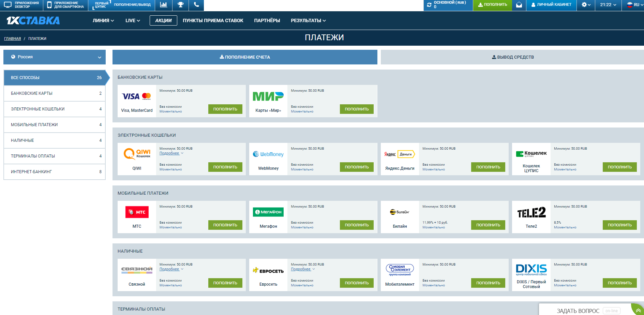
Task: Click ПОПОЛНИТЬ for Билайн
Action: 488,225
